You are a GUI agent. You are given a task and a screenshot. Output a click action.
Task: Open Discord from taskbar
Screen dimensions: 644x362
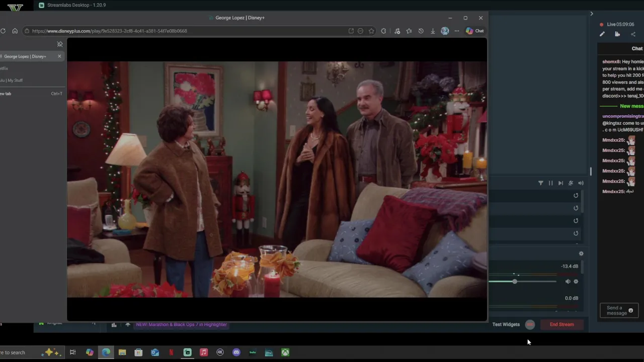[x=236, y=352]
